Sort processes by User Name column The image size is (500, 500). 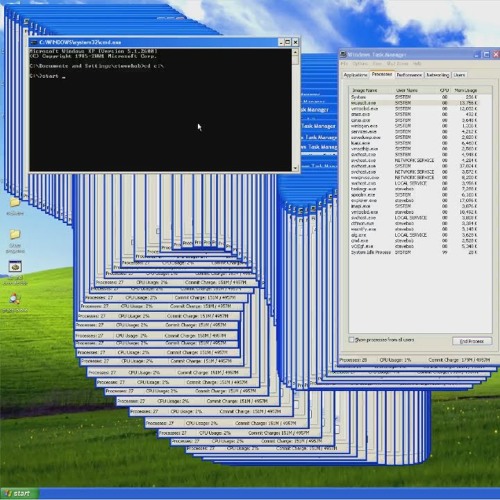407,90
